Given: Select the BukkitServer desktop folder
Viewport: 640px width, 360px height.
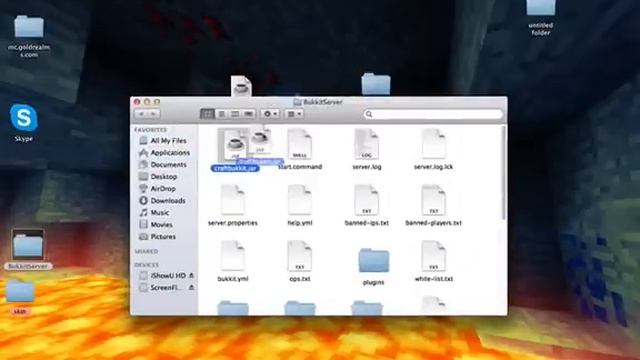Looking at the screenshot, I should click(28, 244).
